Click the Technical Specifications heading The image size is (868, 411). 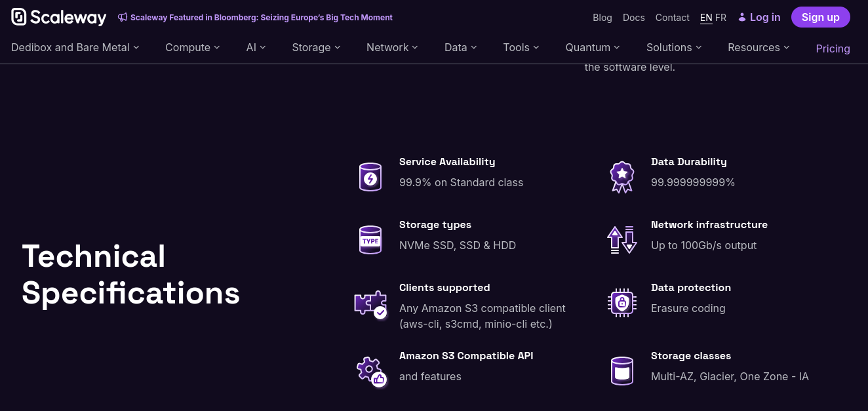[x=130, y=275]
